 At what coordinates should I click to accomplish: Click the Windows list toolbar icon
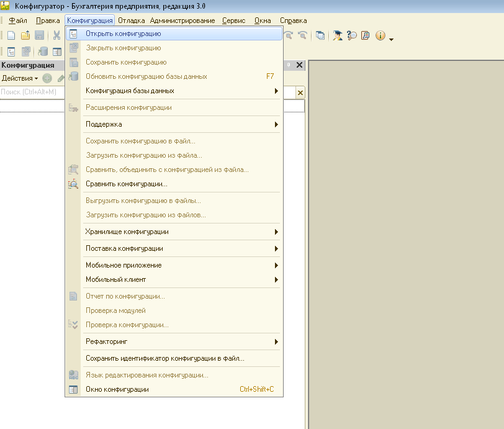pos(320,36)
